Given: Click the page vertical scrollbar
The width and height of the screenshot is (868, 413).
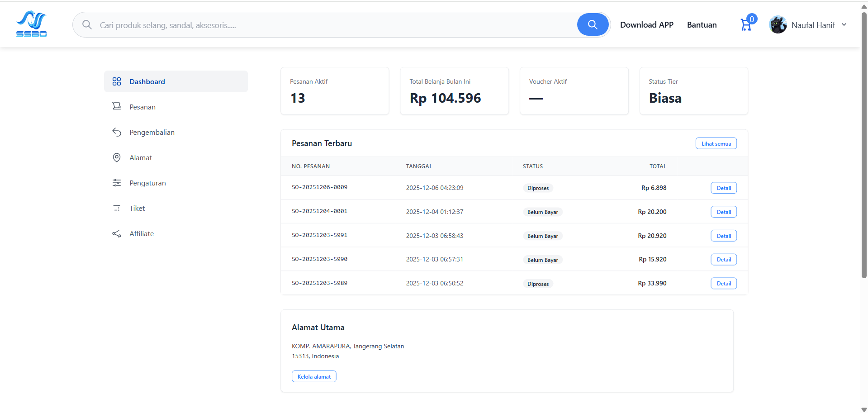Looking at the screenshot, I should click(x=864, y=145).
